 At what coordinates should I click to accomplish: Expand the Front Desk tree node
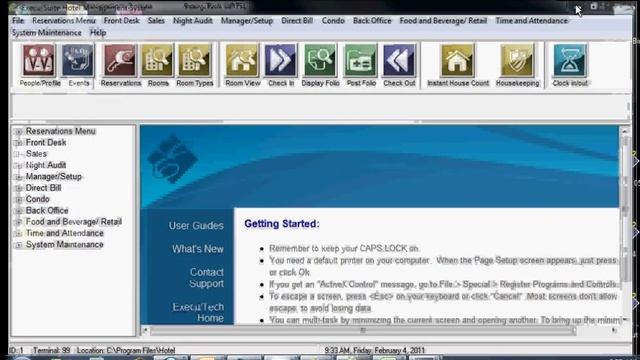pyautogui.click(x=18, y=143)
